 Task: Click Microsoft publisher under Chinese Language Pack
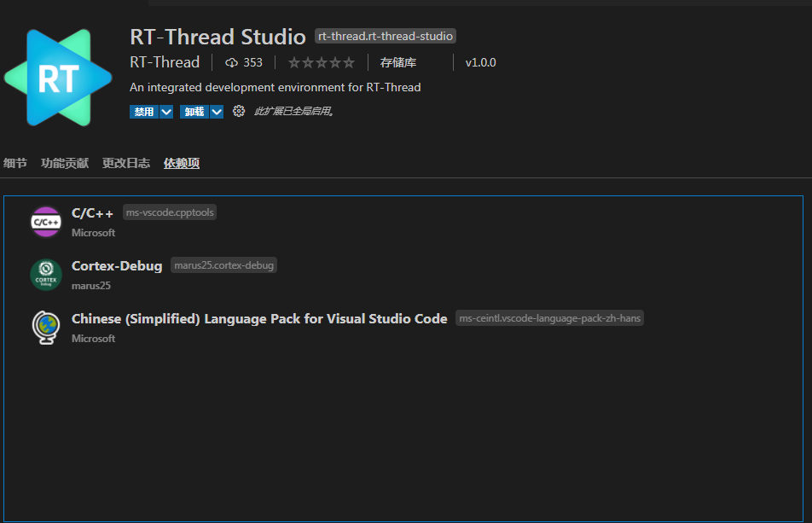pyautogui.click(x=93, y=338)
